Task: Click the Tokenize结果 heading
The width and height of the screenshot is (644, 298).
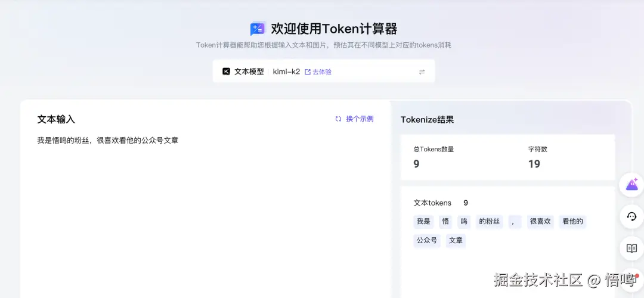Action: coord(427,120)
